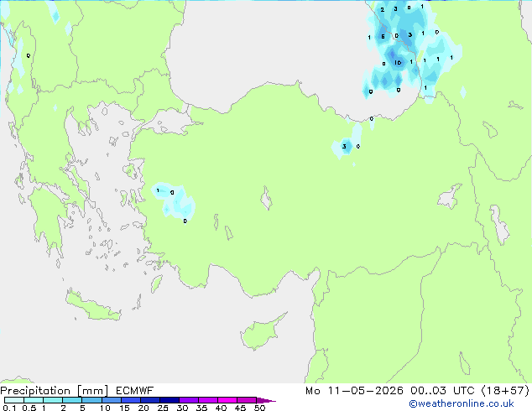The width and height of the screenshot is (532, 411).
Task: Click the island of Crete on the map
Action: pyautogui.click(x=92, y=307)
